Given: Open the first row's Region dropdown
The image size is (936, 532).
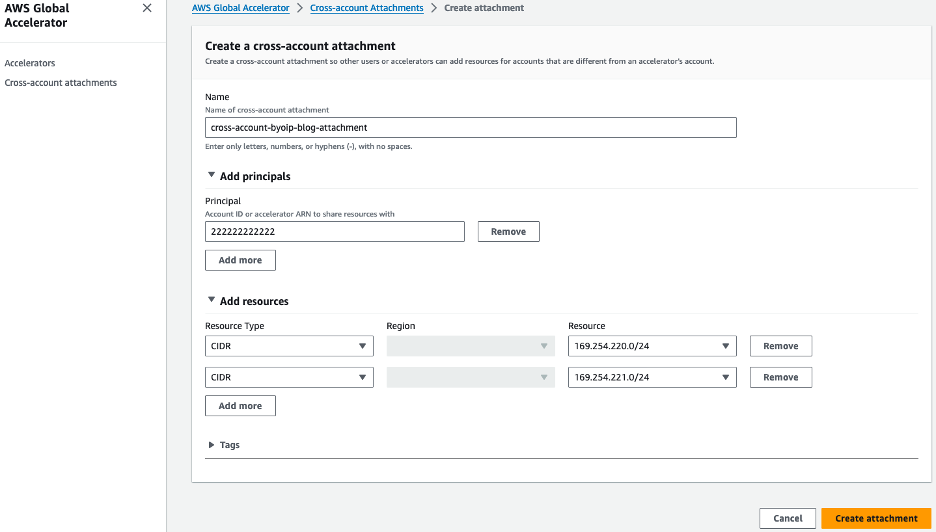Looking at the screenshot, I should click(x=470, y=346).
